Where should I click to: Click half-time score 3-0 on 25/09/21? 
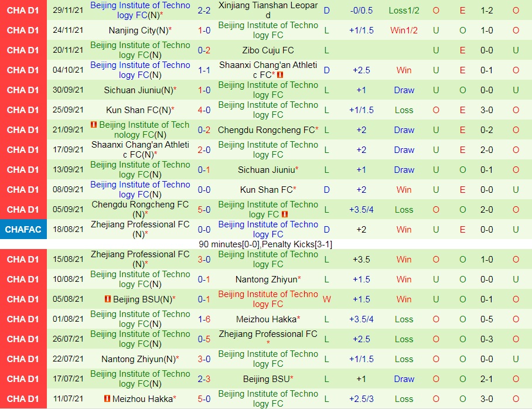486,110
